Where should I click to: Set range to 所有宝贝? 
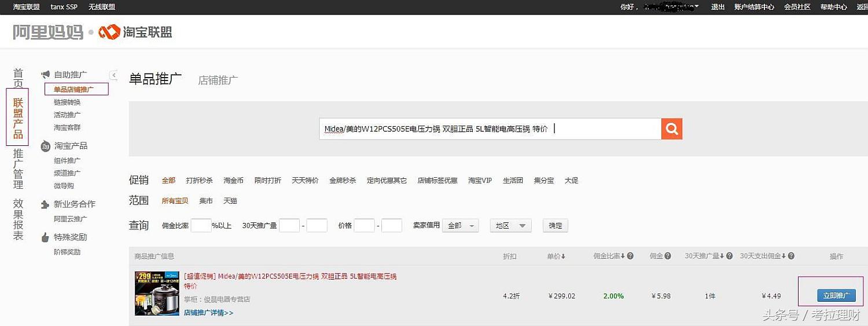tap(175, 201)
